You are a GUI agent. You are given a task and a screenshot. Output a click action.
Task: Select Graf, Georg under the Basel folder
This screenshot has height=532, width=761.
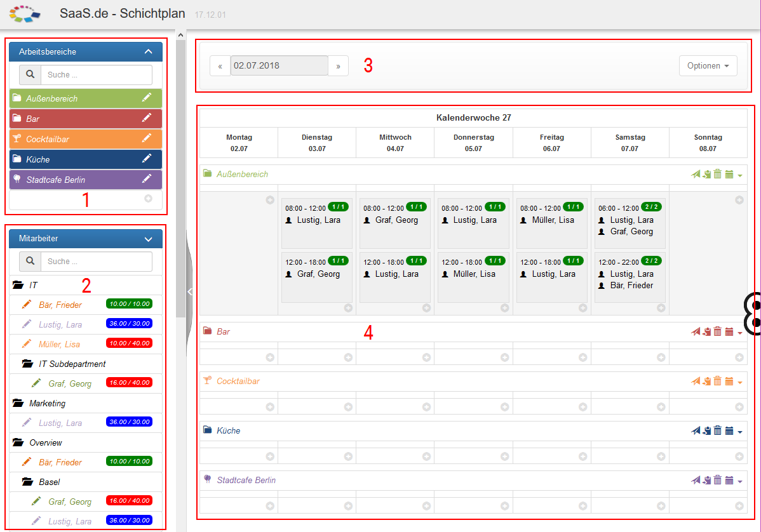(x=70, y=502)
